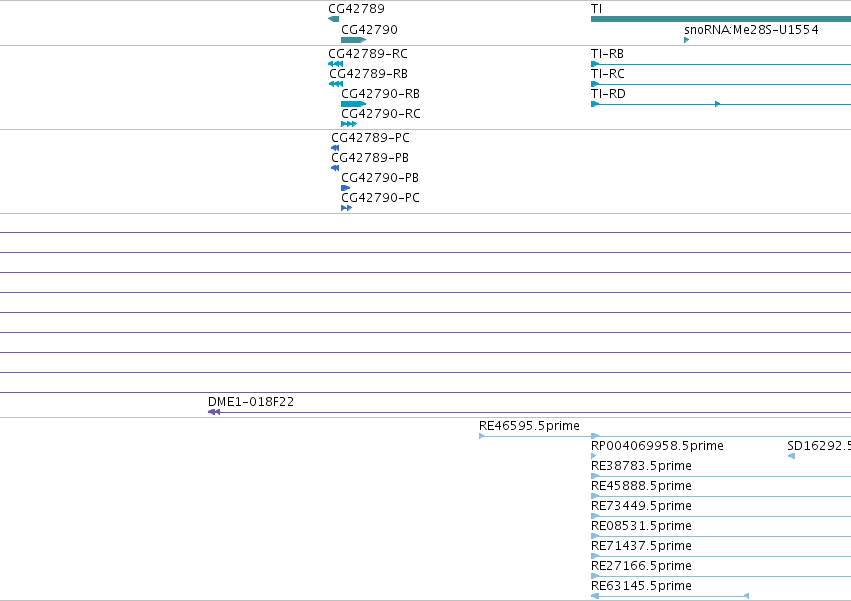The image size is (851, 601).
Task: Click the SD16292 reverse arrow glyph
Action: point(791,456)
